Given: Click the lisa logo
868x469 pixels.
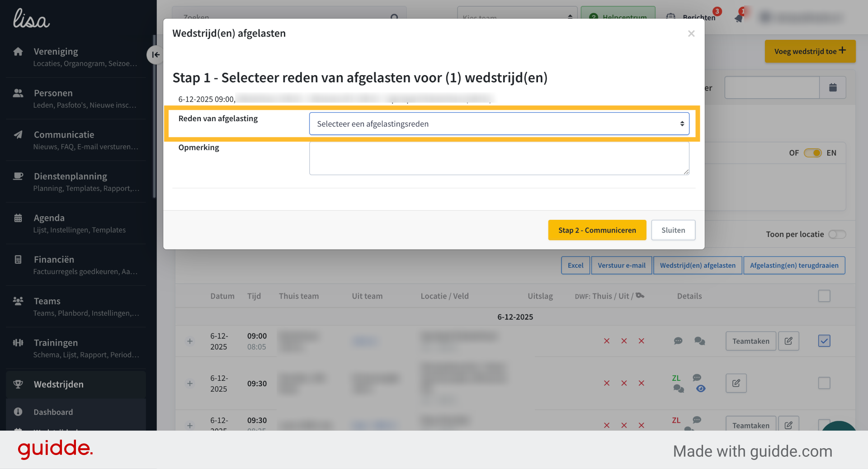Looking at the screenshot, I should (x=31, y=19).
